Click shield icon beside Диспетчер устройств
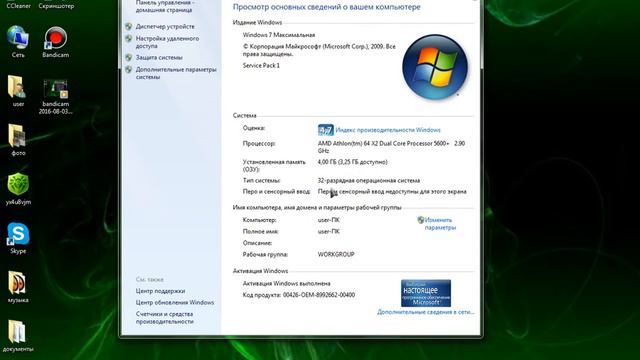The height and width of the screenshot is (360, 640). [x=129, y=27]
